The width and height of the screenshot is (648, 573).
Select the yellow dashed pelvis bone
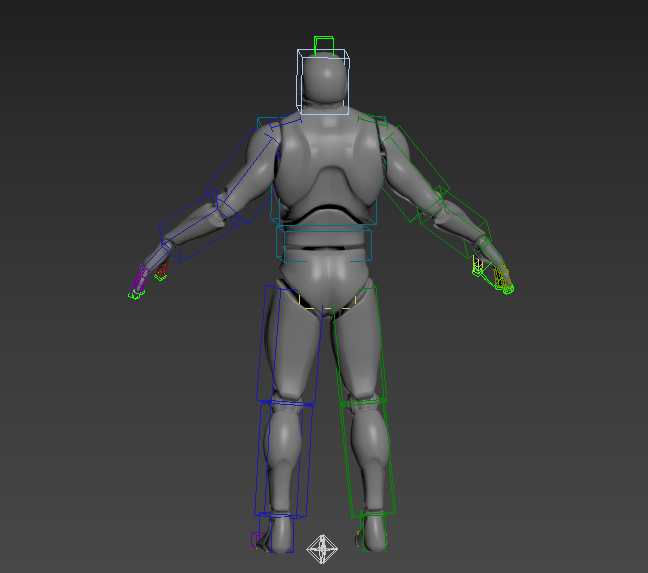[327, 302]
